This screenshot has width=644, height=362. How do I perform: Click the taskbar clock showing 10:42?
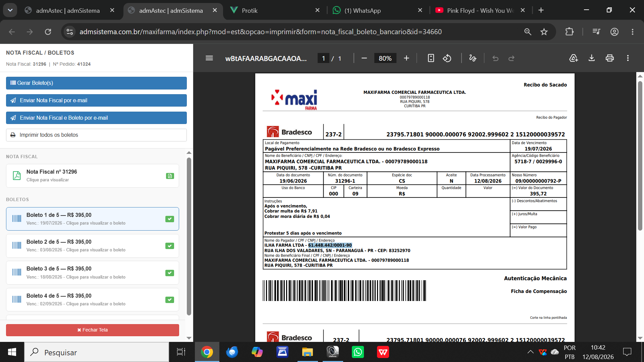point(598,352)
